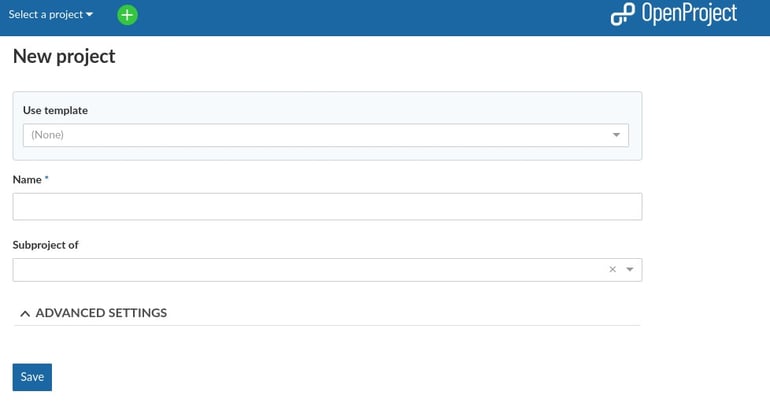Click the caret next to Select a project

90,15
